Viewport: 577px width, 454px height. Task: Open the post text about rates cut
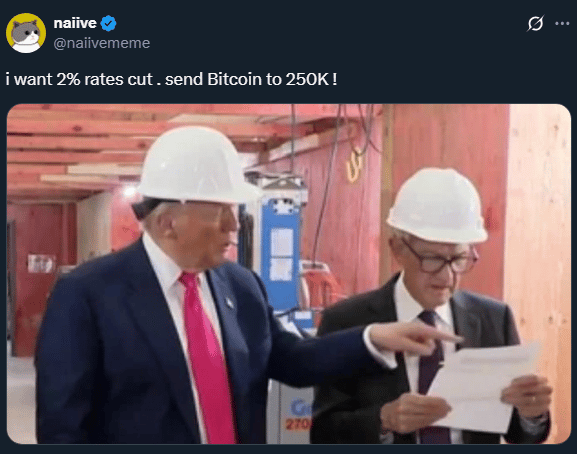(171, 79)
